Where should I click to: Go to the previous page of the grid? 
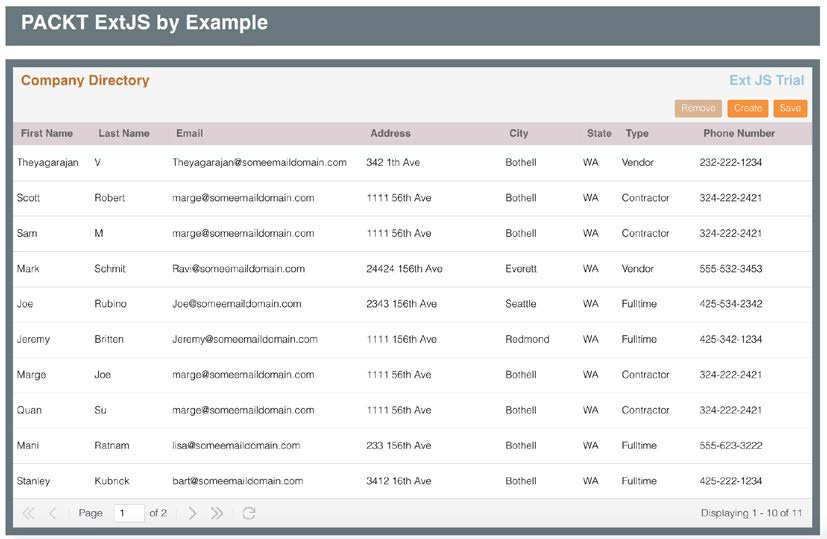click(53, 513)
